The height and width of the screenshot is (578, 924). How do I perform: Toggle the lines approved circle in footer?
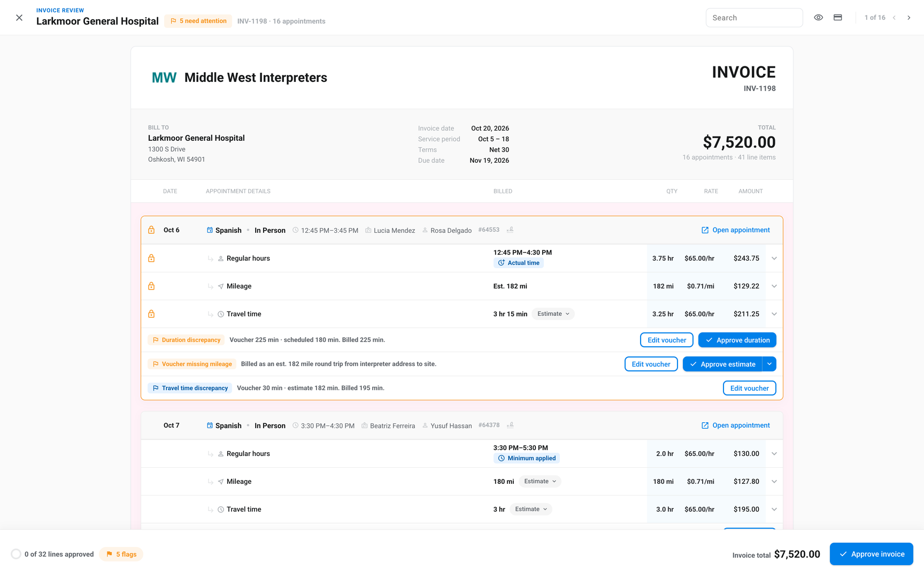tap(16, 554)
